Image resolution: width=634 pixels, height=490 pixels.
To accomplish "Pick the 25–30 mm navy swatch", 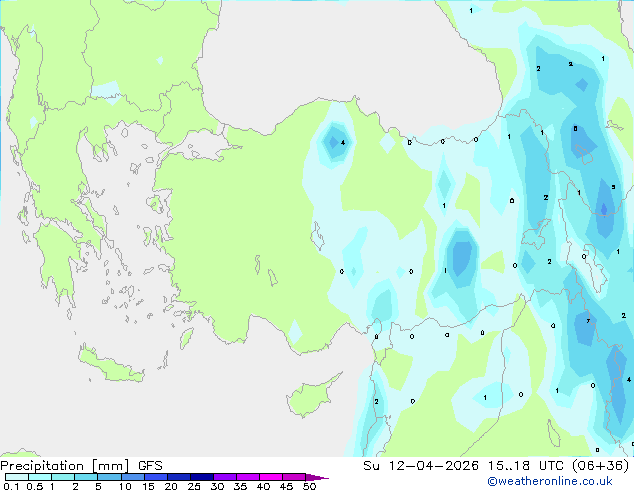I will pyautogui.click(x=202, y=477).
